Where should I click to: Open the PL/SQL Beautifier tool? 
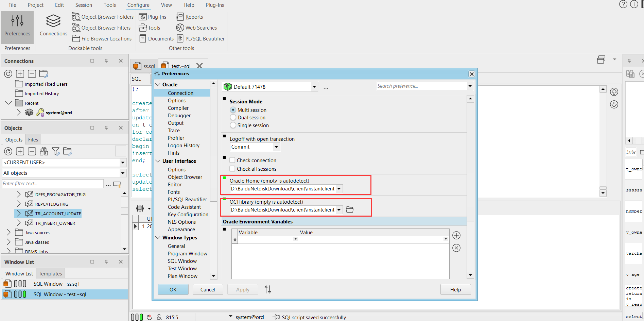tap(201, 39)
